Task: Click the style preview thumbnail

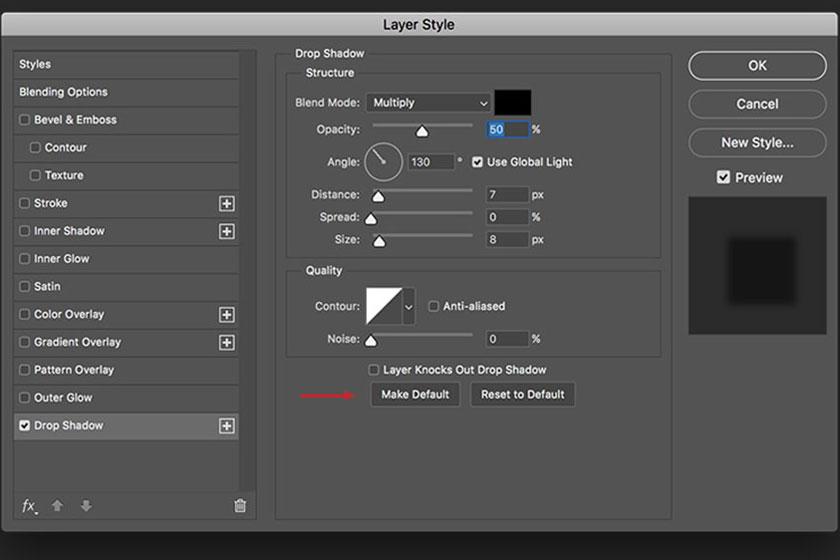Action: (x=757, y=266)
